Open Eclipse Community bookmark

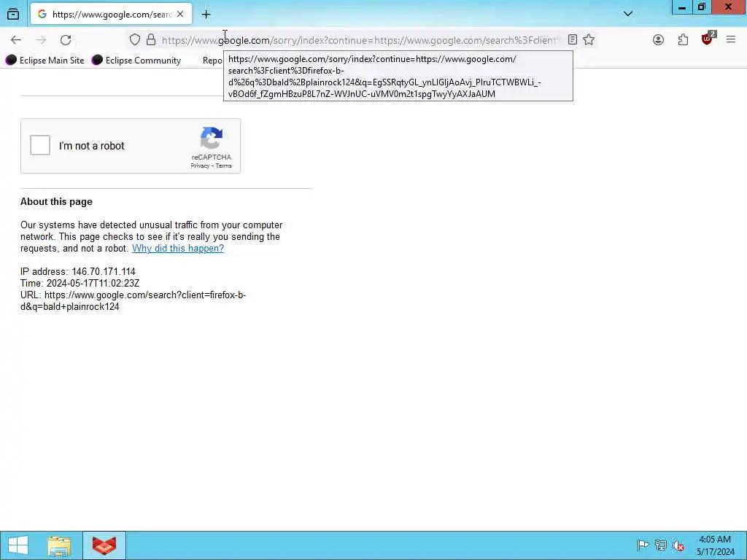136,61
